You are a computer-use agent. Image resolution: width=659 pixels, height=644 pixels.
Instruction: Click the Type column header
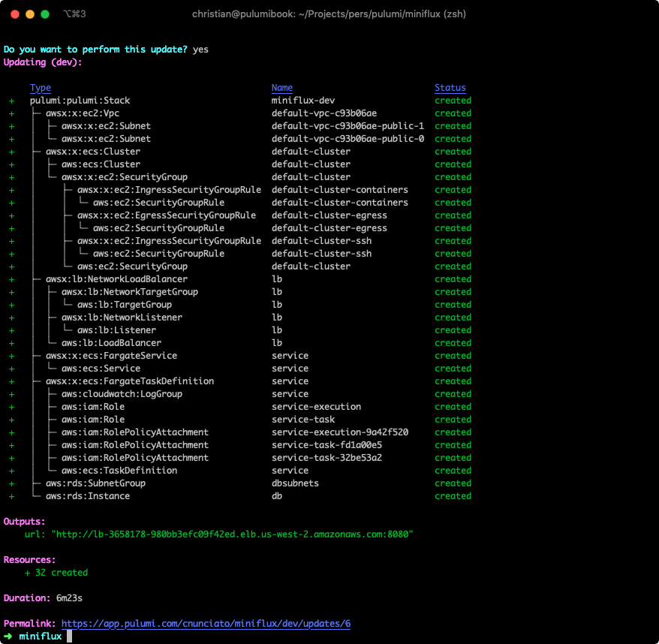click(x=41, y=88)
